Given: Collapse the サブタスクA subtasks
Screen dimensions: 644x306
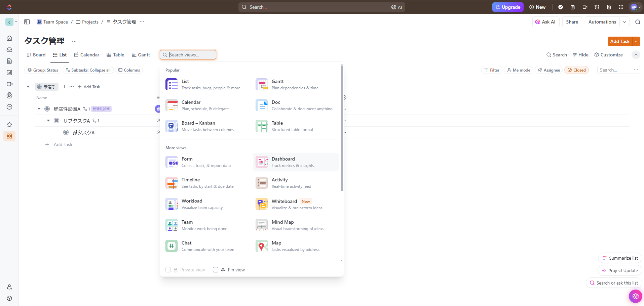Looking at the screenshot, I should 48,121.
